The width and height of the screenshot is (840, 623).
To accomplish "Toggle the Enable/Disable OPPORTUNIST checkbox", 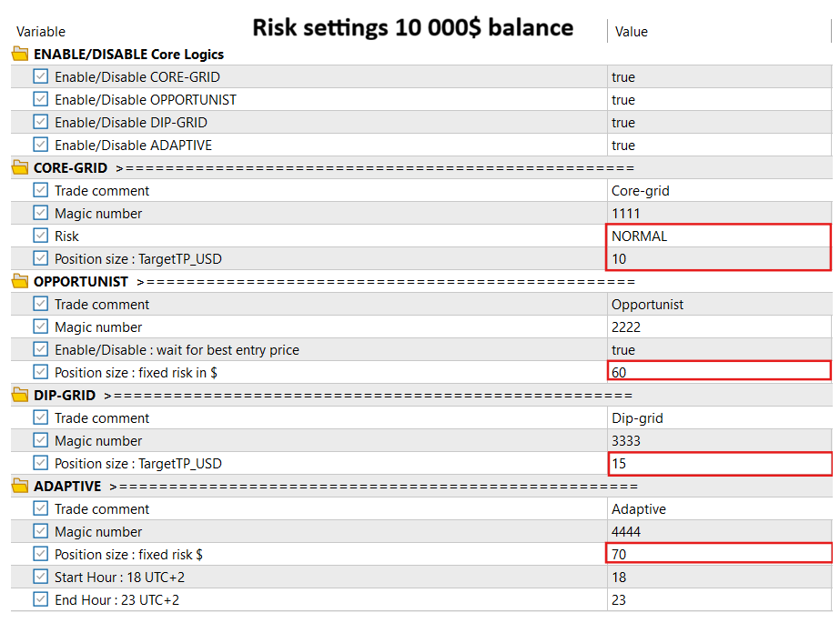I will [x=41, y=99].
